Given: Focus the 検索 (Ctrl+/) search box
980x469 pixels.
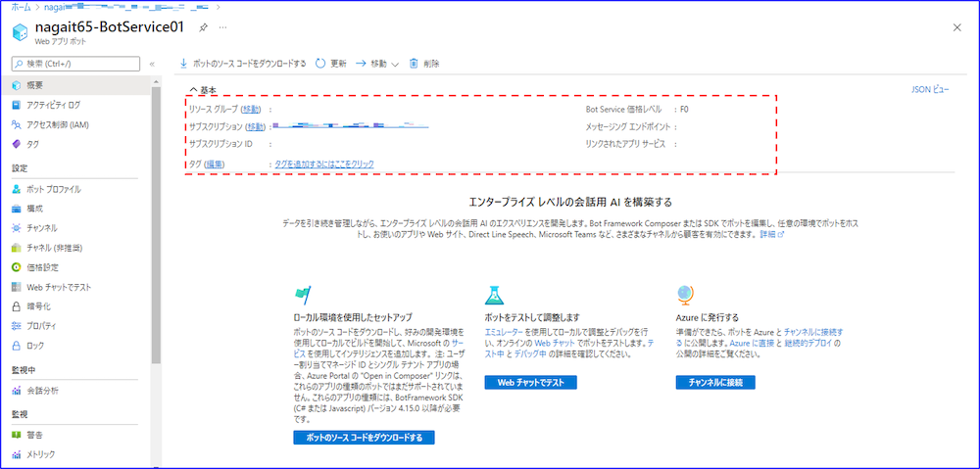Looking at the screenshot, I should point(75,64).
